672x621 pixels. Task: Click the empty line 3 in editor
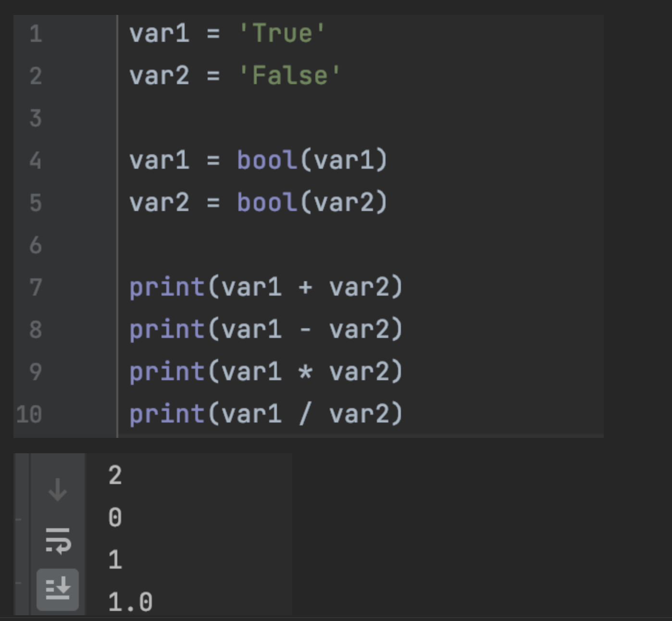tap(361, 118)
